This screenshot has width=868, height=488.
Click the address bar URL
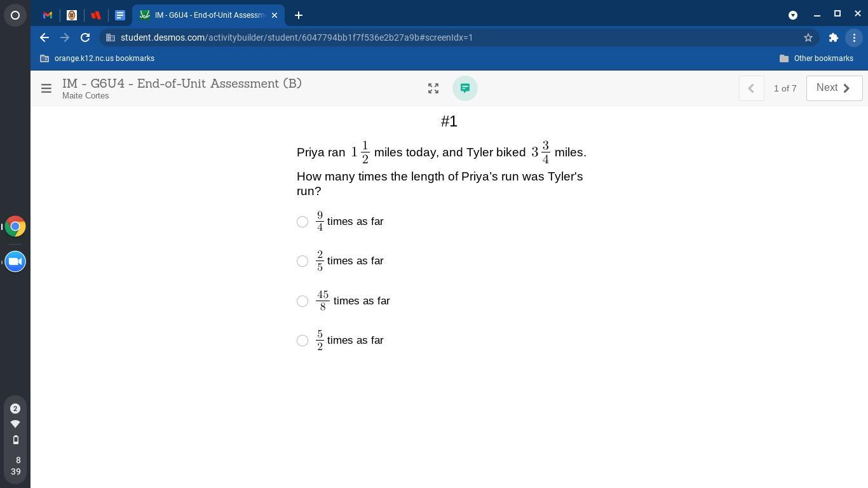(297, 37)
